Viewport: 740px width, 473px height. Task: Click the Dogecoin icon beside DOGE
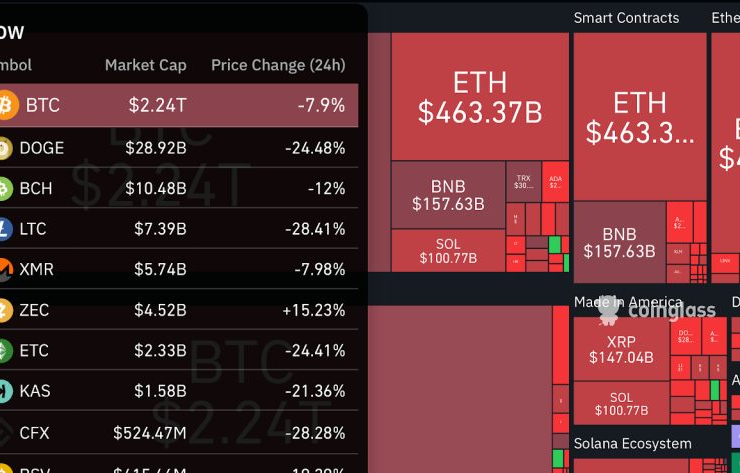coord(4,148)
